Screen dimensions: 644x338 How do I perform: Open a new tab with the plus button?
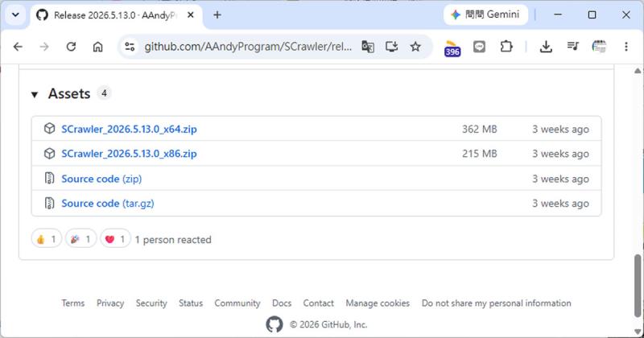[x=217, y=15]
